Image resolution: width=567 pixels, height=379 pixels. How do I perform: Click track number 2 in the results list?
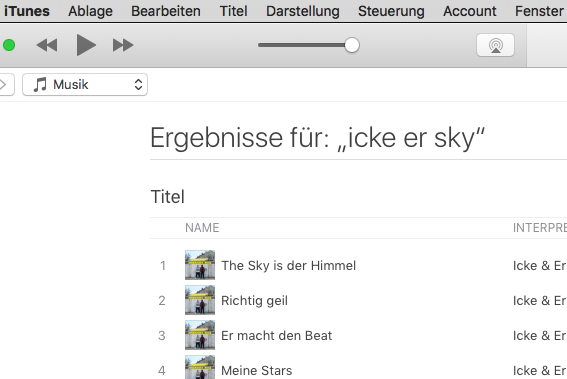pos(162,301)
